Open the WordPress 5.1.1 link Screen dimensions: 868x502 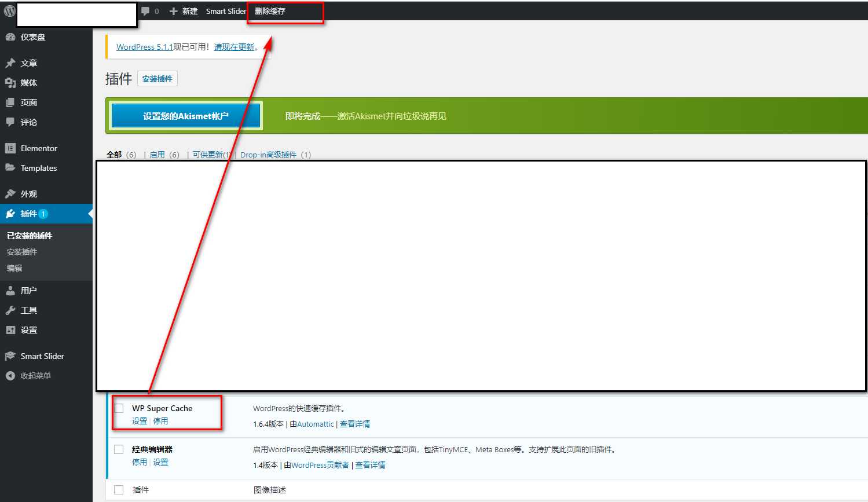145,47
